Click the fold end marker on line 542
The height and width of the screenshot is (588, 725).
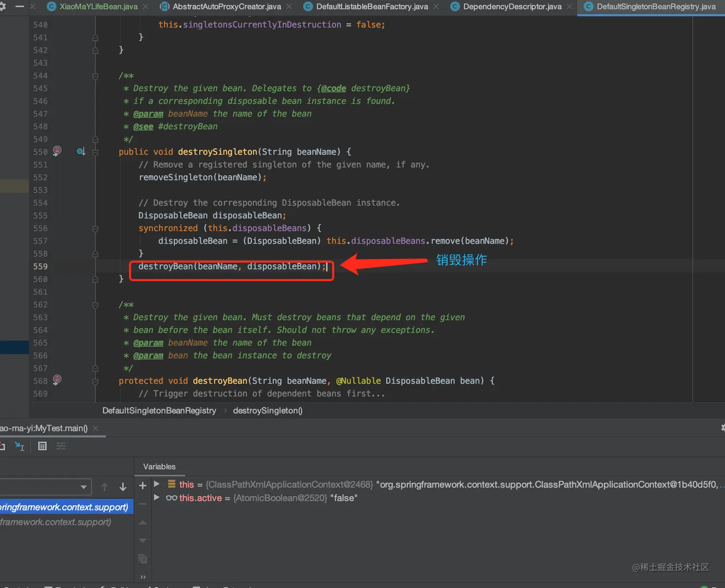click(95, 50)
